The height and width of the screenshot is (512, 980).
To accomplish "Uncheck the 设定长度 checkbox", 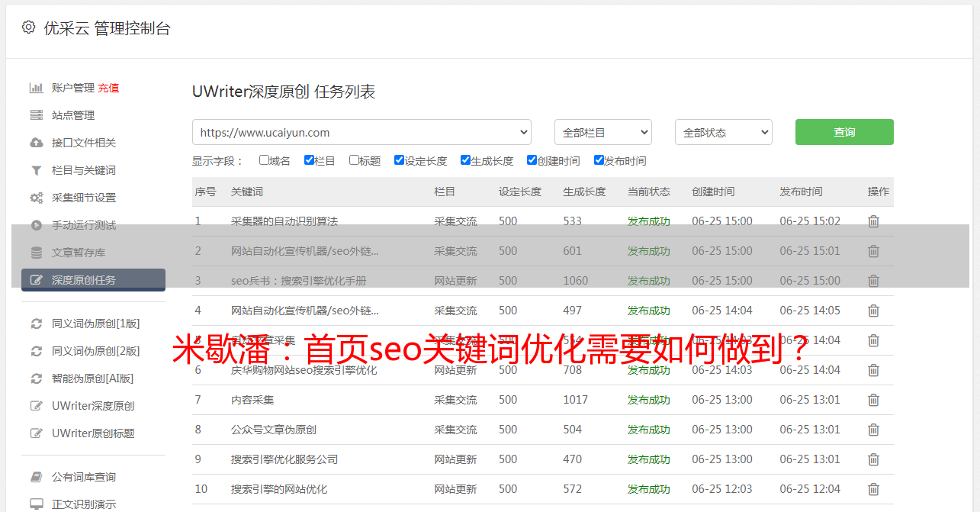I will pos(399,160).
